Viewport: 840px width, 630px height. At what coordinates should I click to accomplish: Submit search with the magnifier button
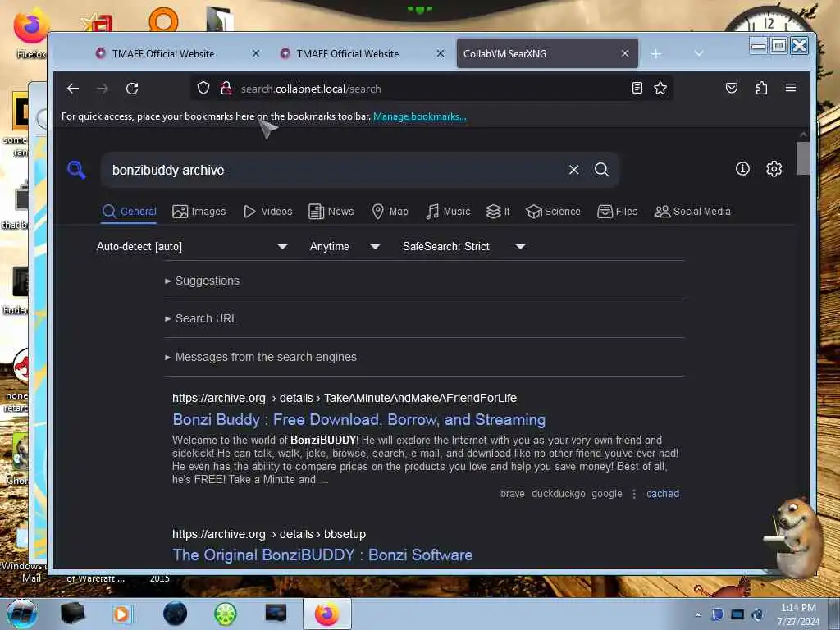click(601, 170)
